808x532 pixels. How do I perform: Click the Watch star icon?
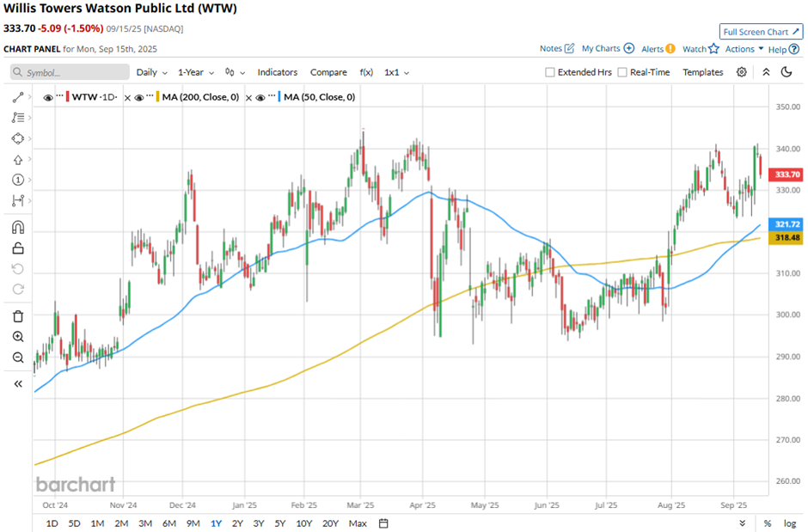(x=713, y=49)
